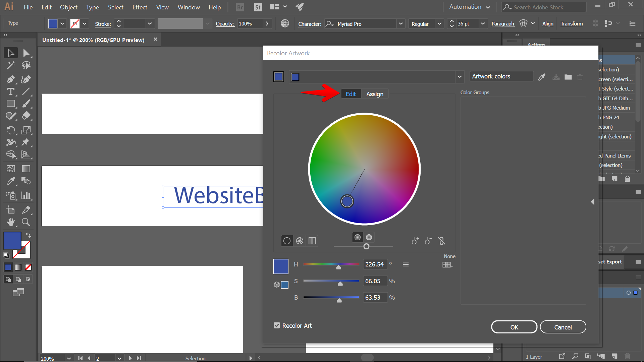Expand the harmony rules dropdown
644x362 pixels.
[x=460, y=77]
